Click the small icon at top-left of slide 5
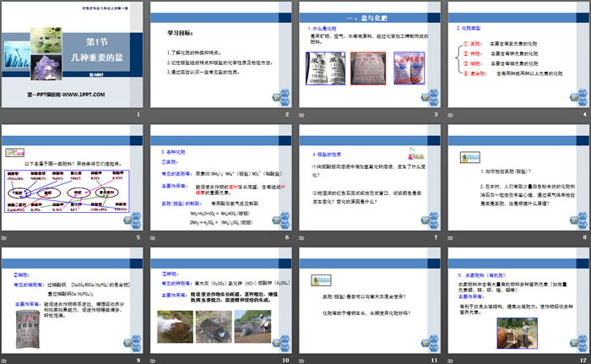Viewport: 591px width, 364px height. click(13, 153)
